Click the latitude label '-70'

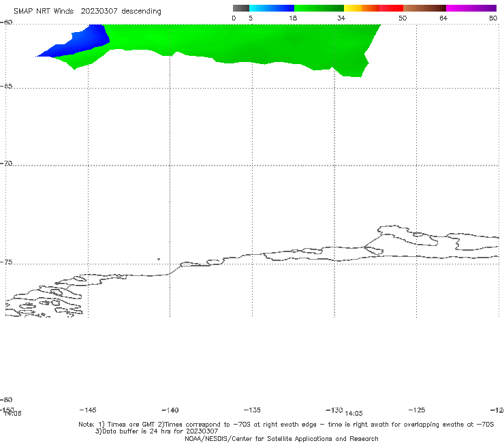[6, 164]
